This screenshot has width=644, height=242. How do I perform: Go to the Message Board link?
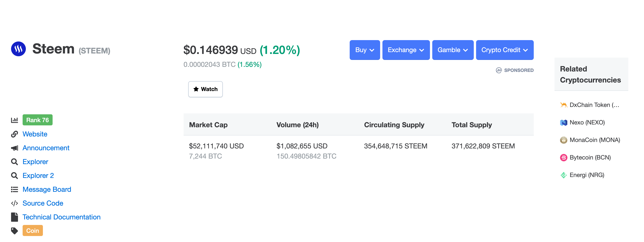pos(47,189)
